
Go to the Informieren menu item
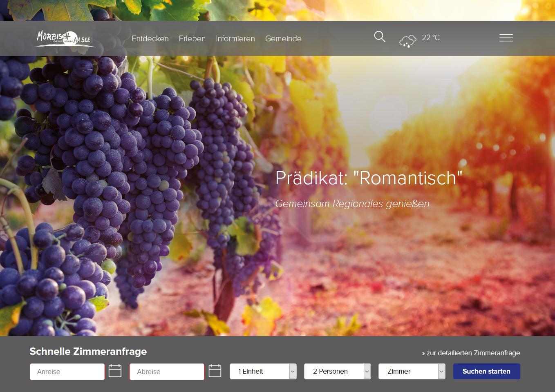(235, 39)
